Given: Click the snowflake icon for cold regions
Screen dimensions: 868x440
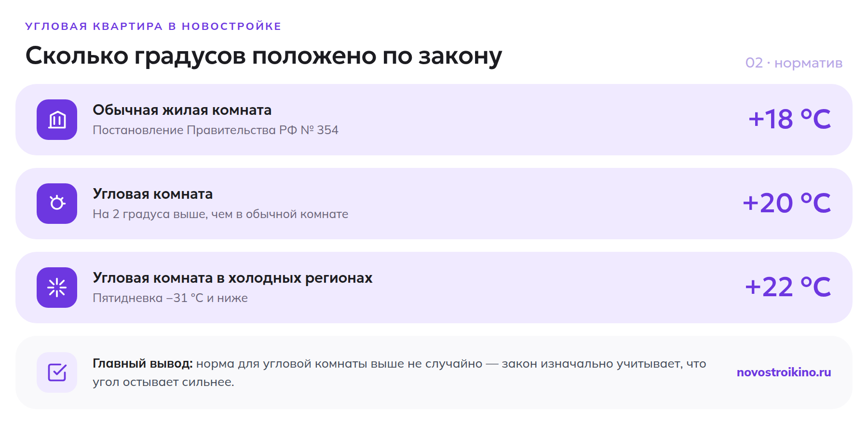Looking at the screenshot, I should pyautogui.click(x=57, y=288).
